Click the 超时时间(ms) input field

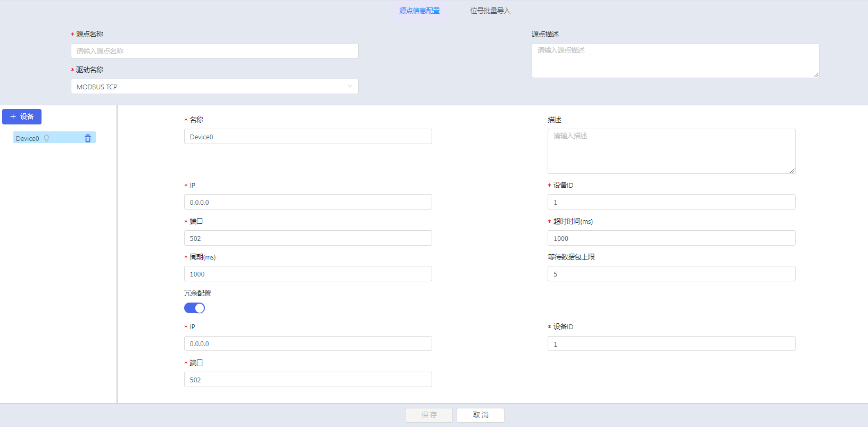(671, 238)
